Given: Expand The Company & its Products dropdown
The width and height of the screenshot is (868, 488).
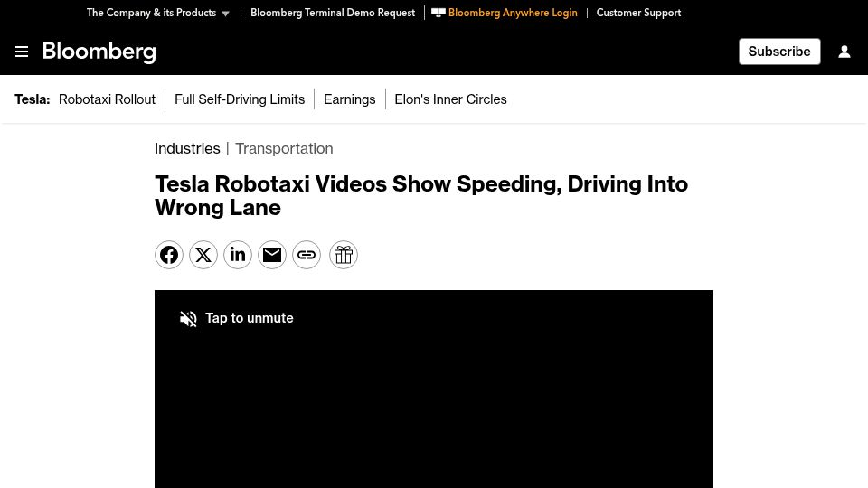Looking at the screenshot, I should click(157, 13).
